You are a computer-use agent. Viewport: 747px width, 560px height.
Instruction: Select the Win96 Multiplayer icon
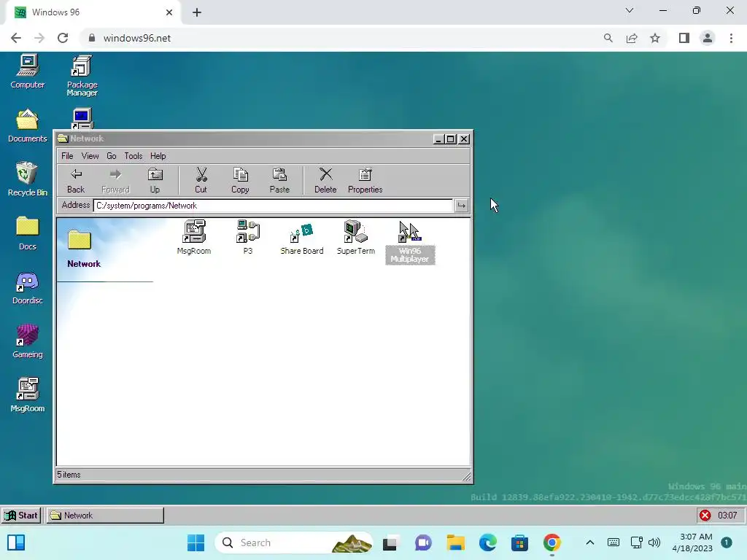(x=410, y=242)
